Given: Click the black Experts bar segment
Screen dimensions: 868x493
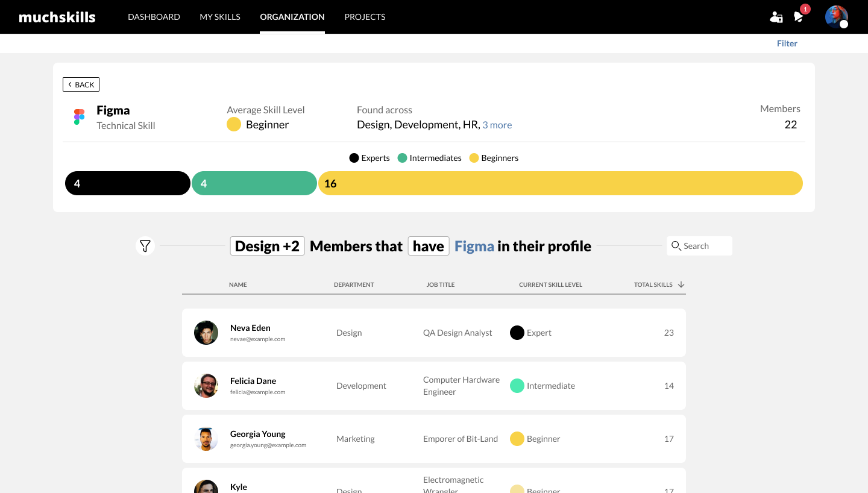Looking at the screenshot, I should coord(128,183).
